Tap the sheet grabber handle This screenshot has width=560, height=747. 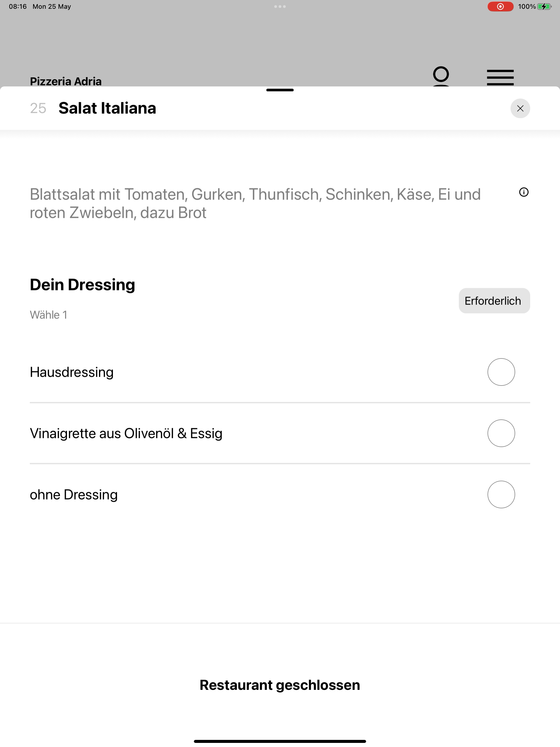[x=280, y=90]
